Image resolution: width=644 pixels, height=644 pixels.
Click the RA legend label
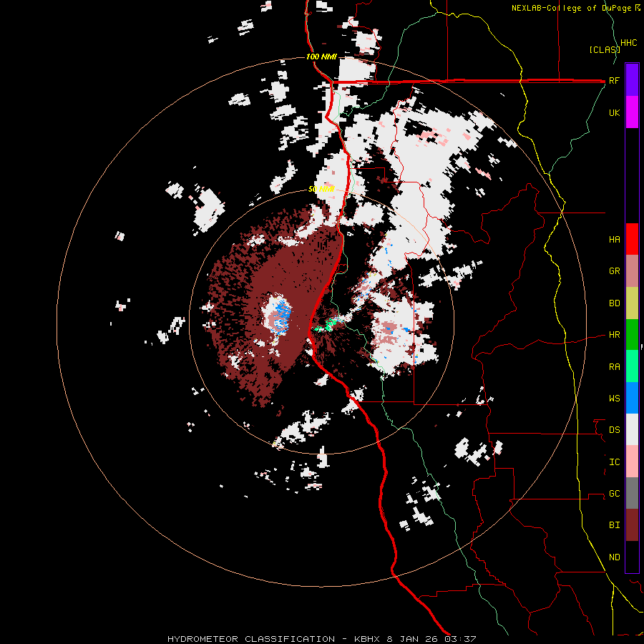point(614,367)
